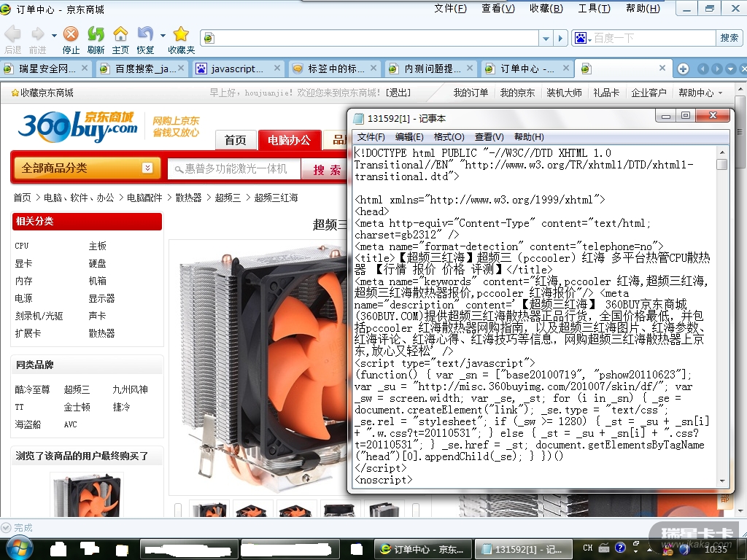Click the recommended cooler product thumbnail
Image resolution: width=747 pixels, height=560 pixels.
point(88,496)
